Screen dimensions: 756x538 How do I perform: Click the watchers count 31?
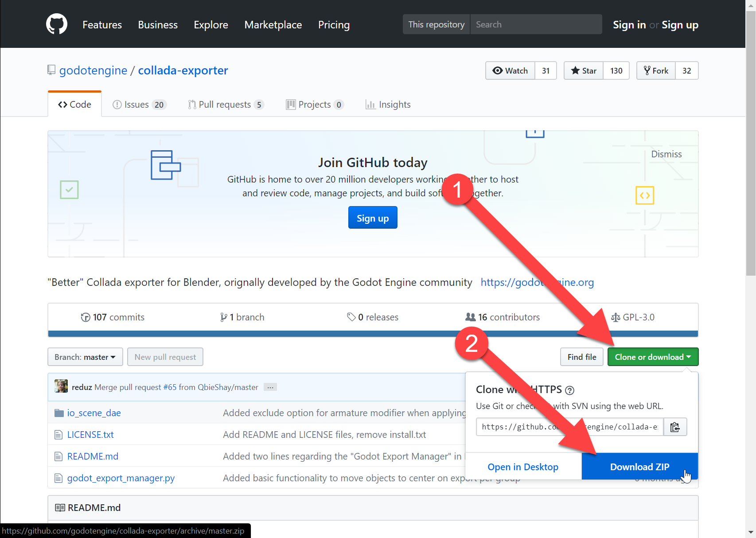tap(546, 70)
